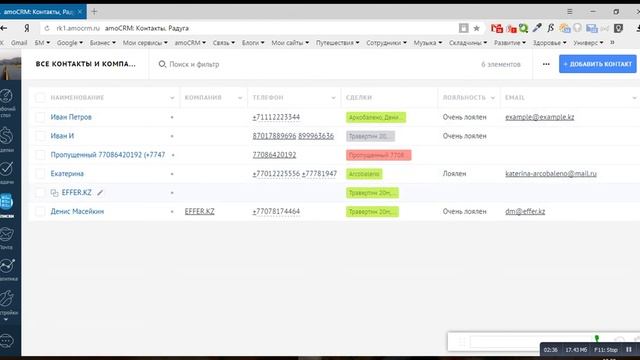Open the browser hamburger menu
The height and width of the screenshot is (360, 640).
[x=569, y=11]
